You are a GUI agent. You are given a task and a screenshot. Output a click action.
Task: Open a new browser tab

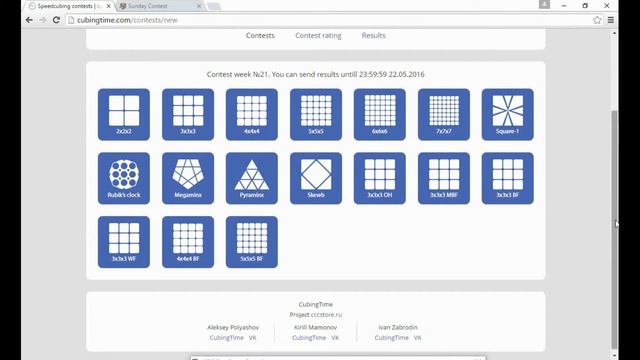tap(214, 6)
